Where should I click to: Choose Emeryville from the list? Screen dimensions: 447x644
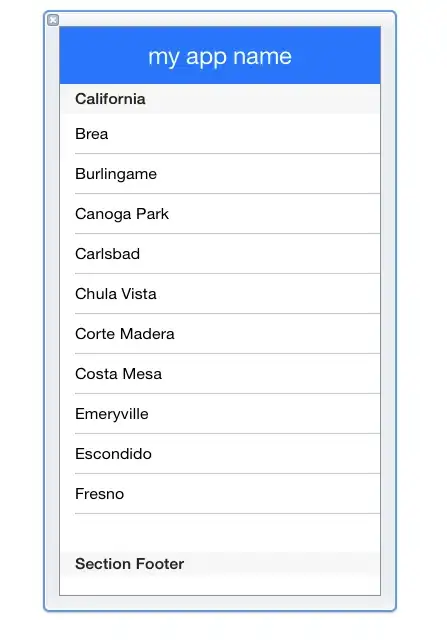(x=220, y=414)
